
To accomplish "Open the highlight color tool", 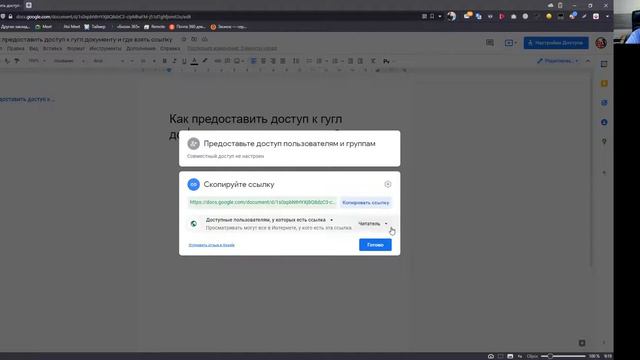I will [x=204, y=61].
